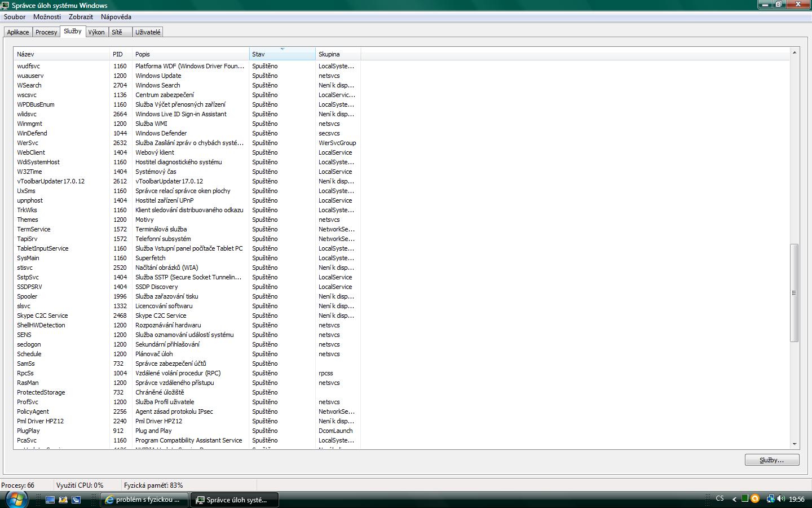Image resolution: width=812 pixels, height=508 pixels.
Task: Click the services list scrollbar thumb
Action: pos(794,292)
